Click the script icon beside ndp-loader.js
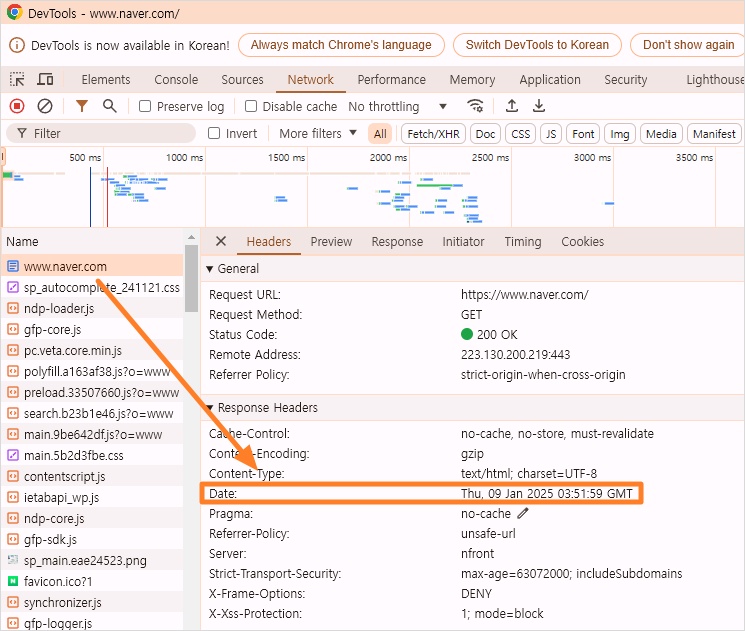This screenshot has height=631, width=745. coord(13,308)
